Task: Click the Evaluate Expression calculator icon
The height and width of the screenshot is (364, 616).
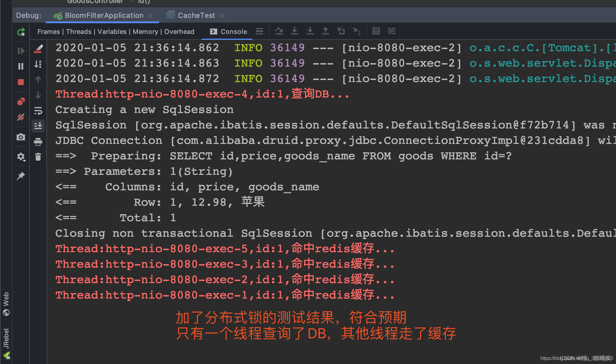Action: [376, 31]
